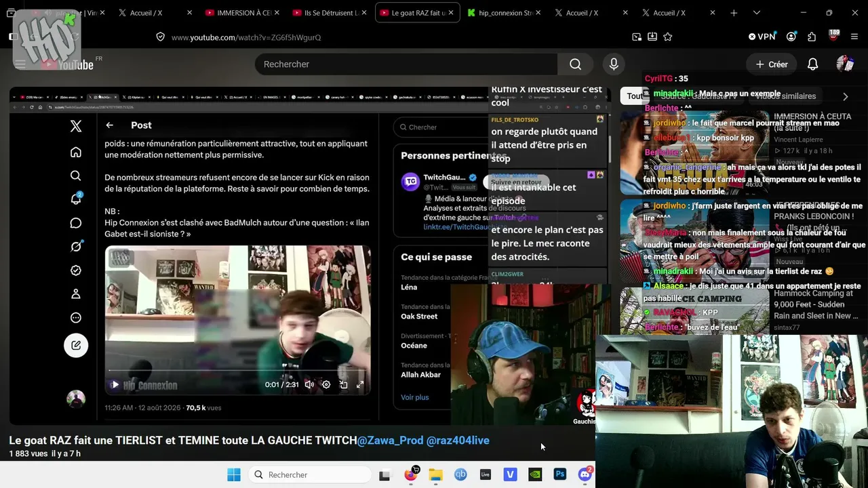This screenshot has height=488, width=868.
Task: Click the taskbar Rechercher search box
Action: point(309,474)
